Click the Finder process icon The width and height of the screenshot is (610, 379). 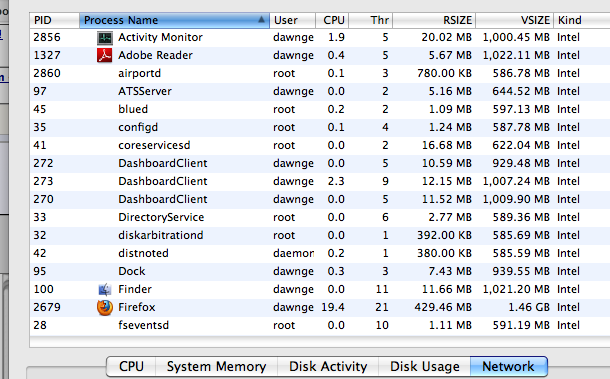tap(104, 290)
